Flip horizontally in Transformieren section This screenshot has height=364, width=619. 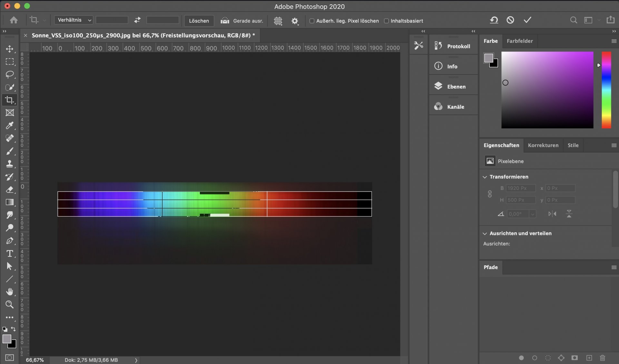click(x=552, y=214)
